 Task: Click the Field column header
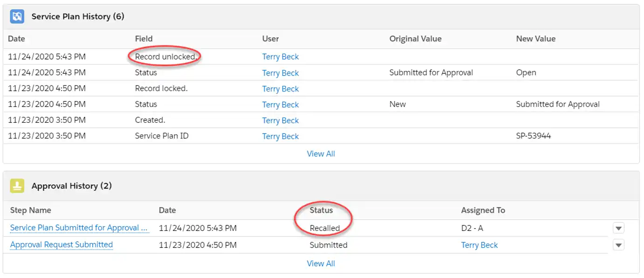coord(144,39)
